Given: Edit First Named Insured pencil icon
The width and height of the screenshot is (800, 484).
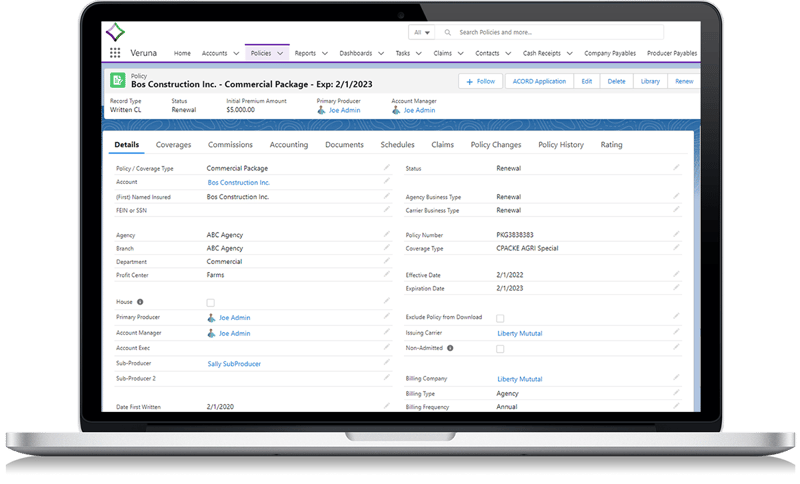Looking at the screenshot, I should coord(387,196).
